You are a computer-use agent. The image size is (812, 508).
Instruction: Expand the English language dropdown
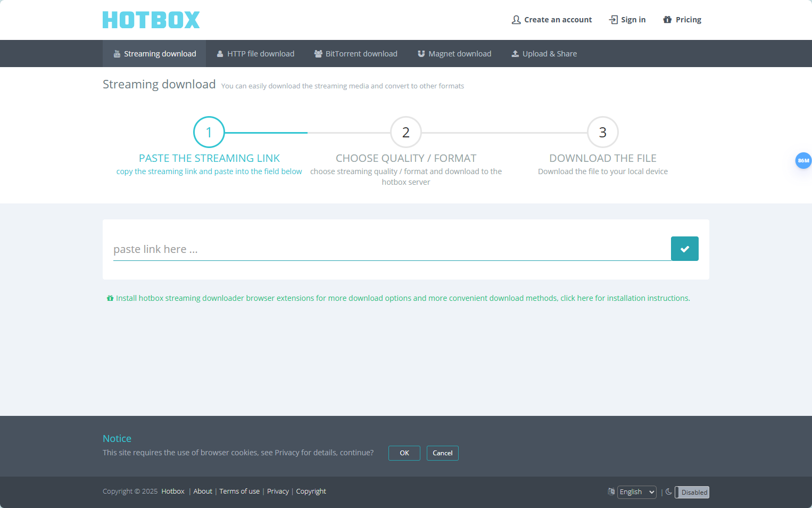pos(637,492)
